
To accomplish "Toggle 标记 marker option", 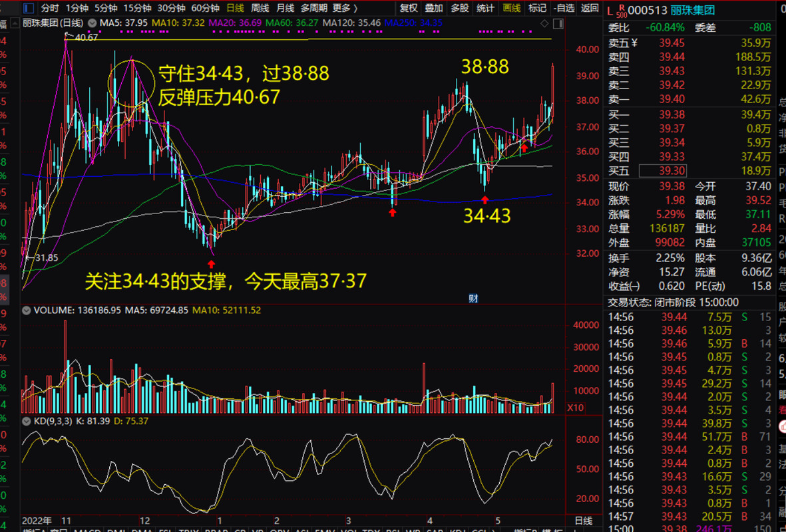I will tap(537, 8).
